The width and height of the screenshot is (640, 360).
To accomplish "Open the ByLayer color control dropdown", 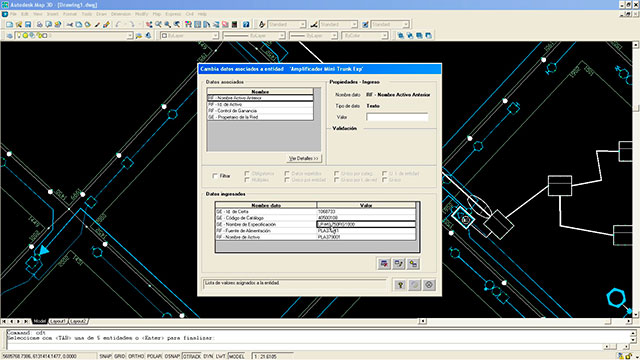I will tap(215, 36).
